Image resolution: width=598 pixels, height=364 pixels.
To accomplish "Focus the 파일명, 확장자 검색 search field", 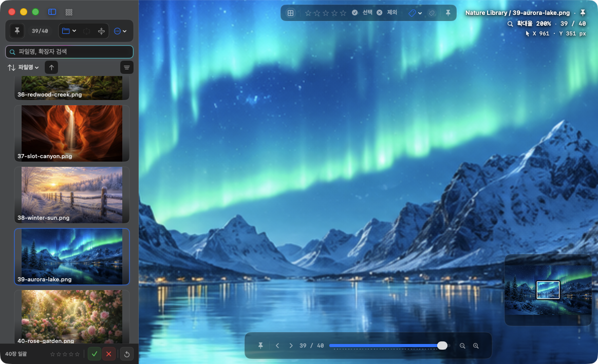I will tap(69, 52).
